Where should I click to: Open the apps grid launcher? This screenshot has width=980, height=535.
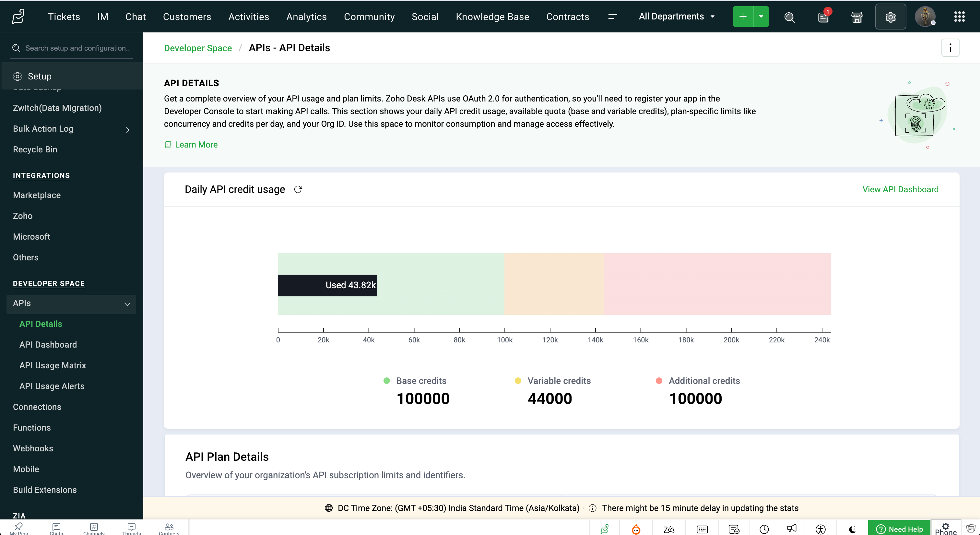pos(960,17)
